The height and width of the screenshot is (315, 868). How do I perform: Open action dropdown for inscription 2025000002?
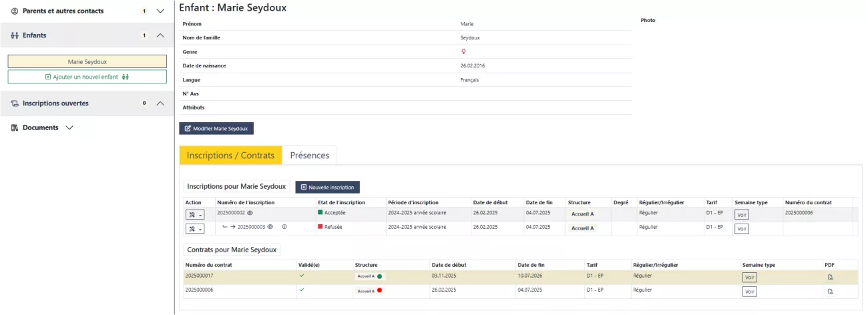coord(195,214)
